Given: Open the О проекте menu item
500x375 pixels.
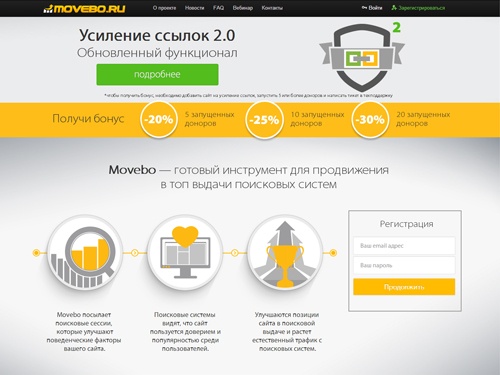Looking at the screenshot, I should point(164,8).
